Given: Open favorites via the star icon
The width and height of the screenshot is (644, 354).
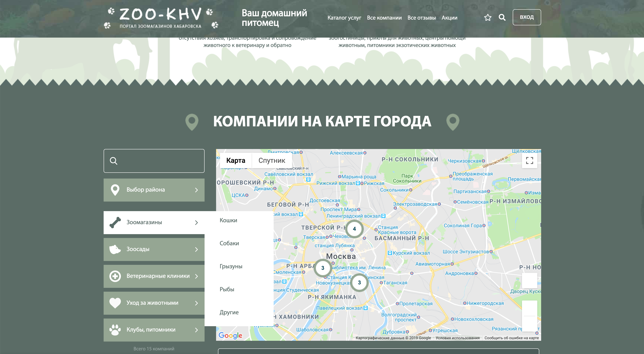Looking at the screenshot, I should pyautogui.click(x=488, y=17).
